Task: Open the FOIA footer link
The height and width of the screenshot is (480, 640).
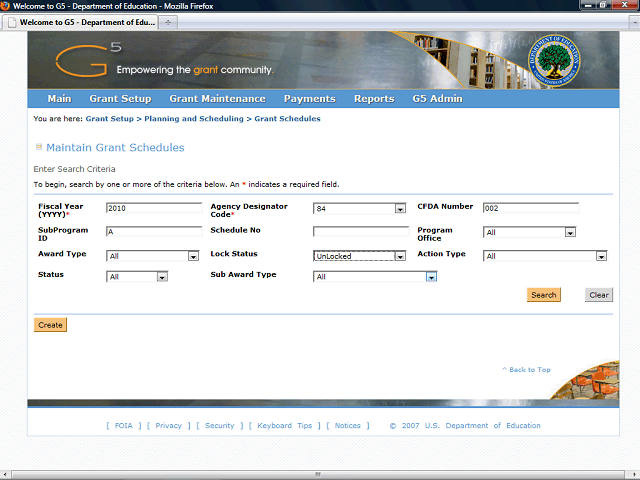Action: coord(124,425)
